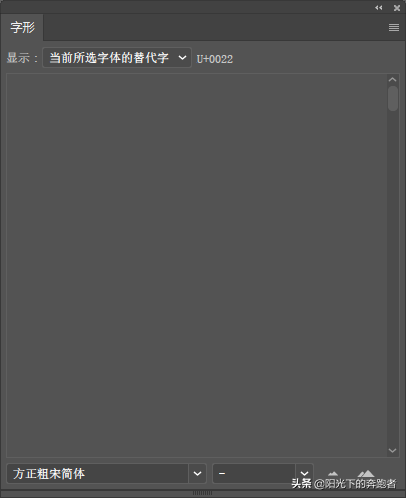Click the scroll-up arrow of the glyph grid

[x=392, y=79]
